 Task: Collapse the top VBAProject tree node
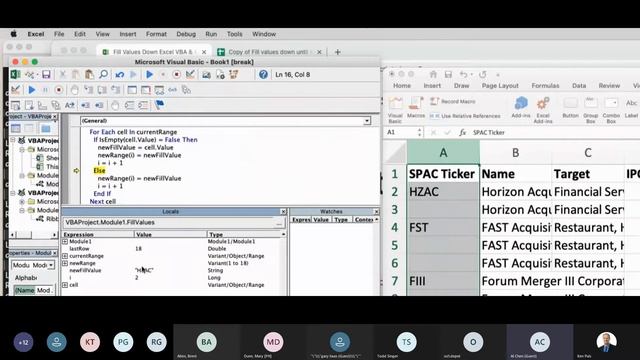[13, 140]
